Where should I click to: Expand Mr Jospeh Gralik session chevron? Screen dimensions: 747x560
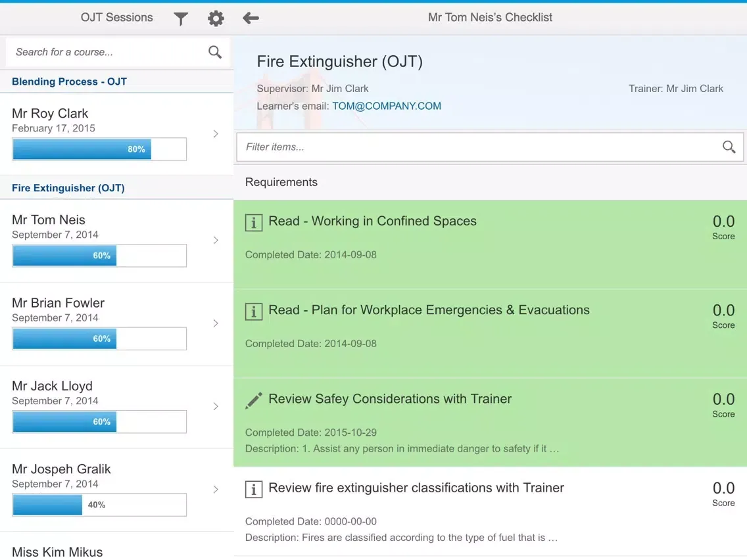pyautogui.click(x=216, y=490)
